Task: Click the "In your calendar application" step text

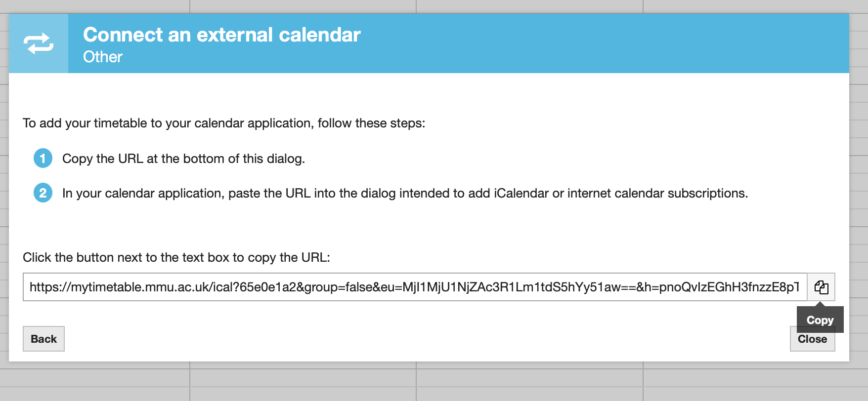Action: tap(404, 193)
